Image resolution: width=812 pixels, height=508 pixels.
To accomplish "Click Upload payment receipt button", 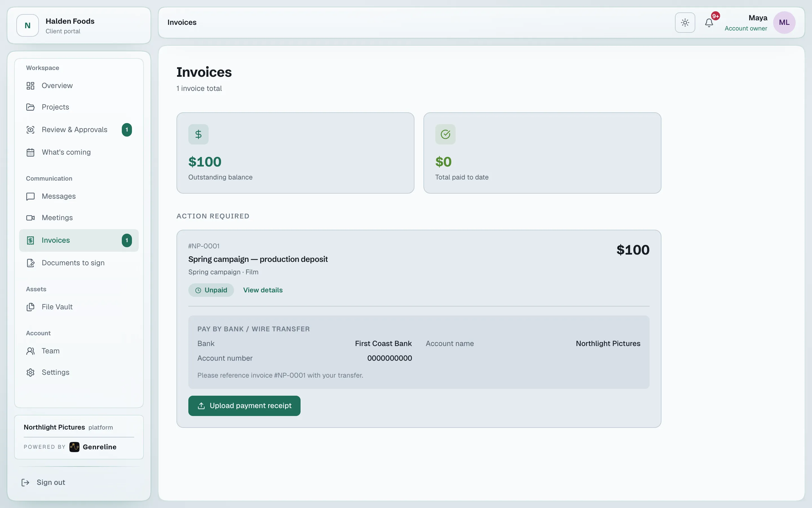I will 244,406.
